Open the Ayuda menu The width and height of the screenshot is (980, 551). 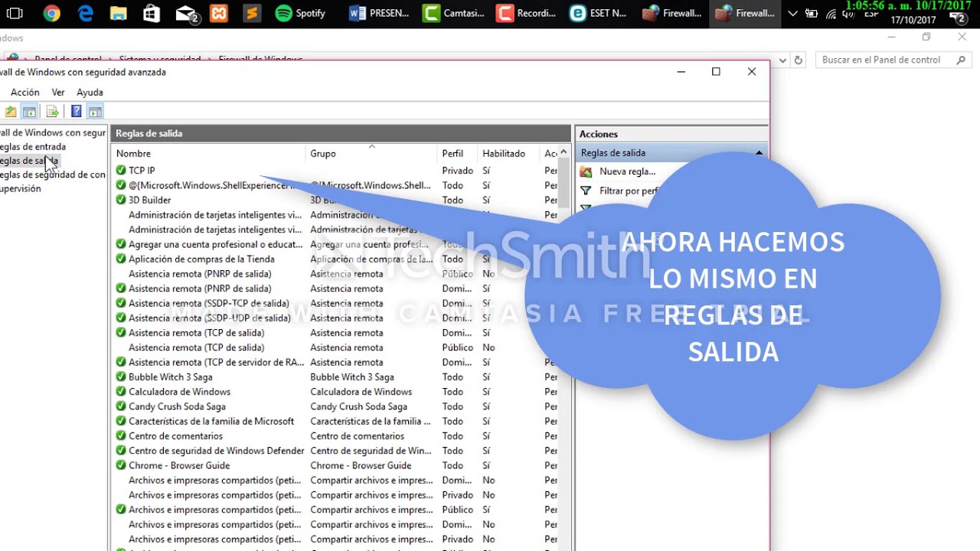(x=90, y=92)
